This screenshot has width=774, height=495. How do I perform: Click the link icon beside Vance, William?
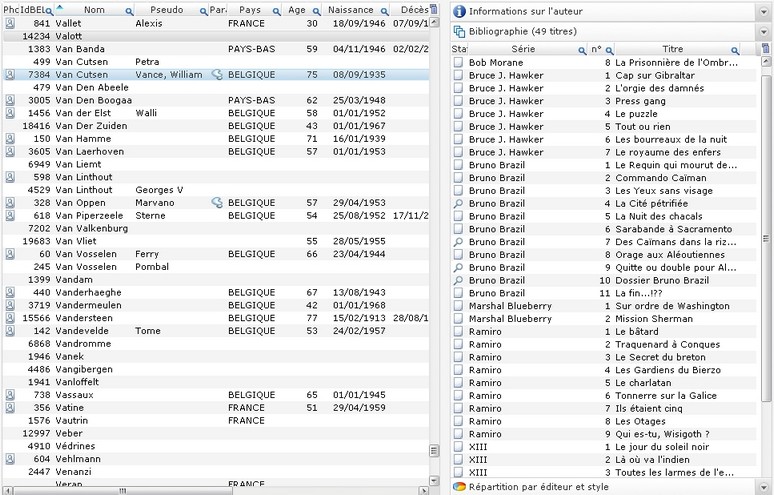point(216,74)
